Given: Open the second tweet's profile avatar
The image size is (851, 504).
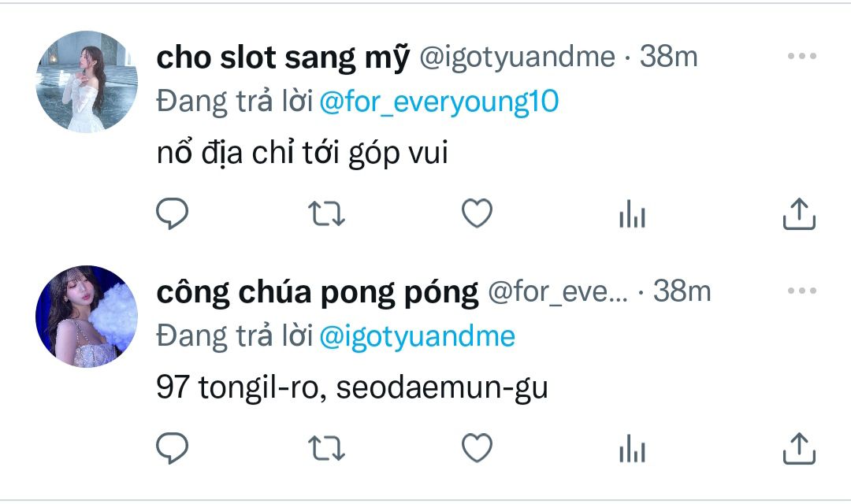Looking at the screenshot, I should pos(87,317).
